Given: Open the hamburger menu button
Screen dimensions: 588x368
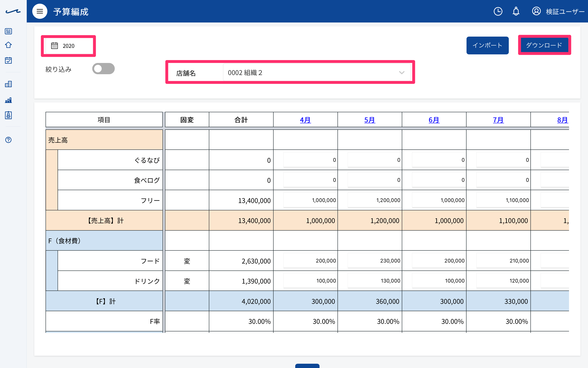Looking at the screenshot, I should [x=40, y=11].
